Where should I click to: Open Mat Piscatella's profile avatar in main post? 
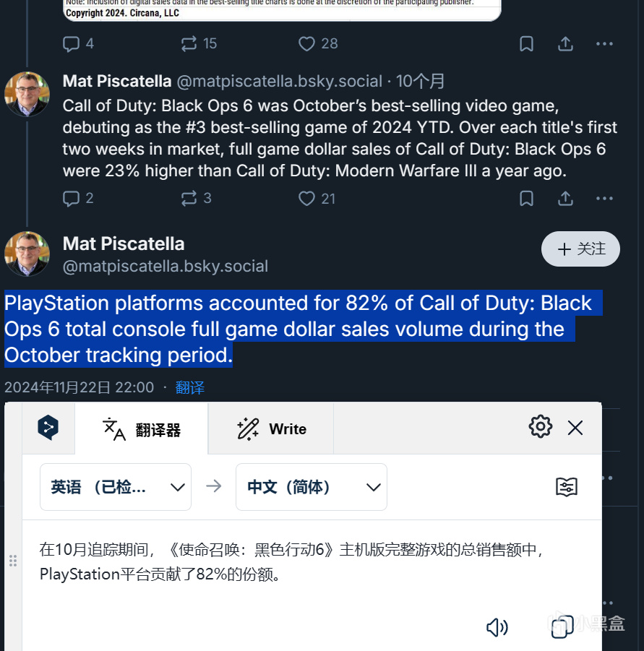click(27, 254)
